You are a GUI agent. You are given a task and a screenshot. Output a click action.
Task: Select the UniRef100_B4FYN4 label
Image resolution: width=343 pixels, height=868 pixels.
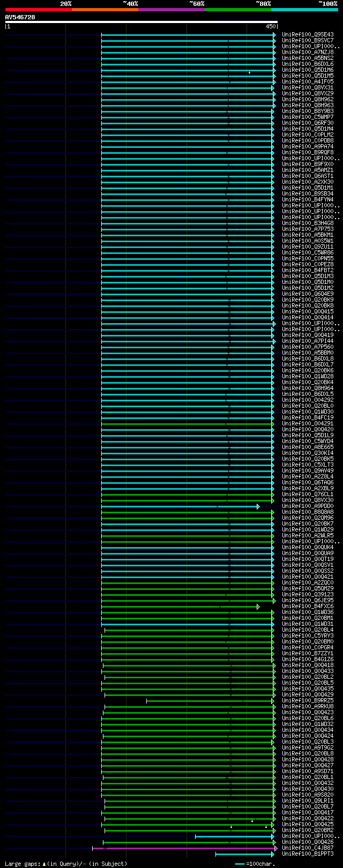308,199
